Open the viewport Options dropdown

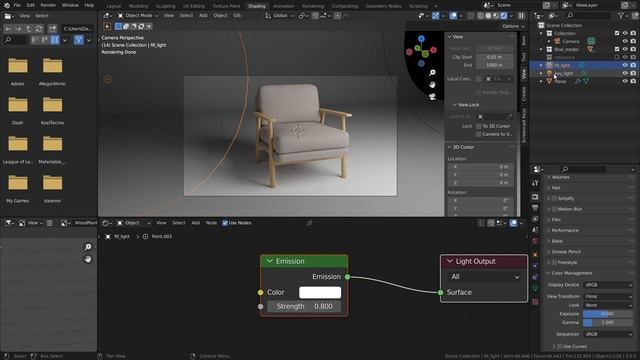[513, 26]
